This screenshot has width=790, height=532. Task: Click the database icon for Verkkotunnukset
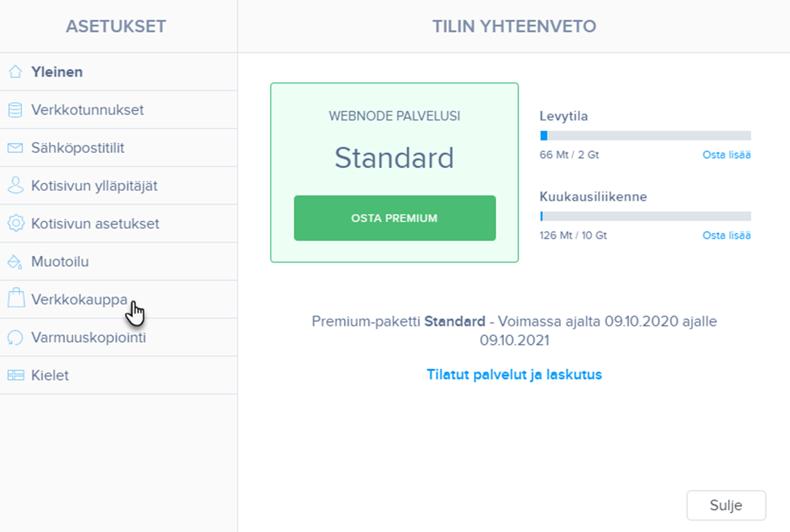(x=15, y=110)
